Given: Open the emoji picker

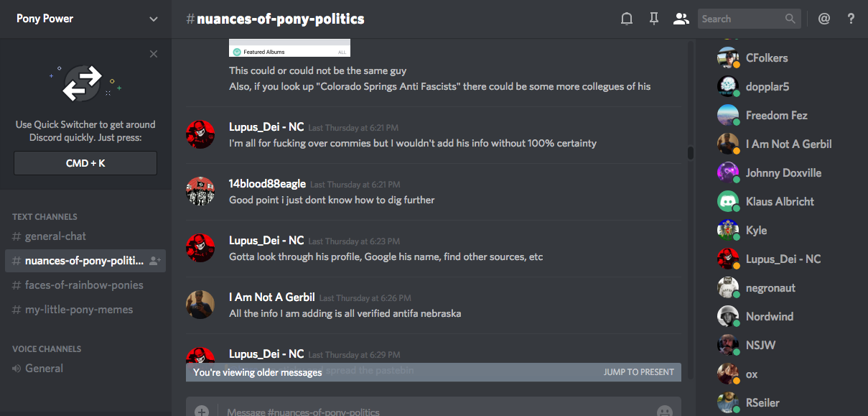Looking at the screenshot, I should [665, 411].
